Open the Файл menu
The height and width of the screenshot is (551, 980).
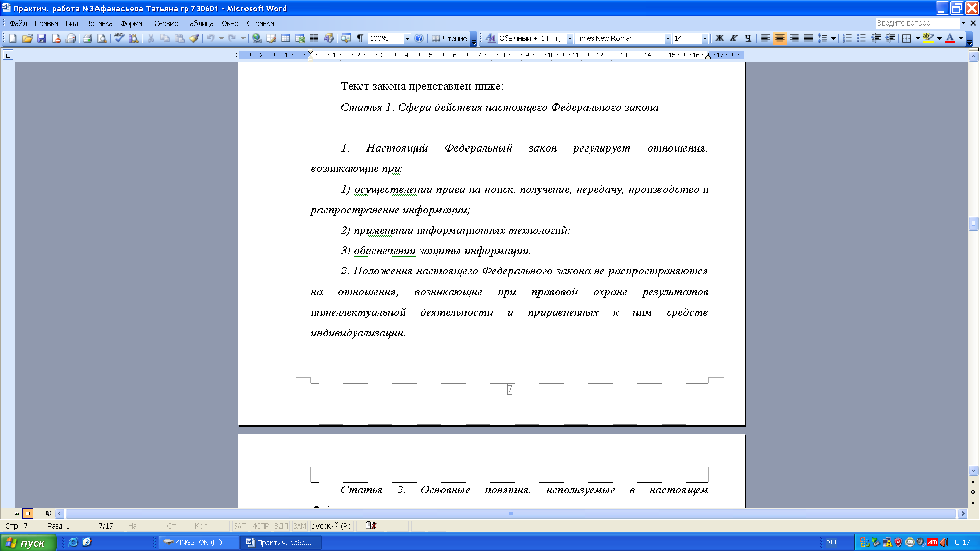(18, 23)
